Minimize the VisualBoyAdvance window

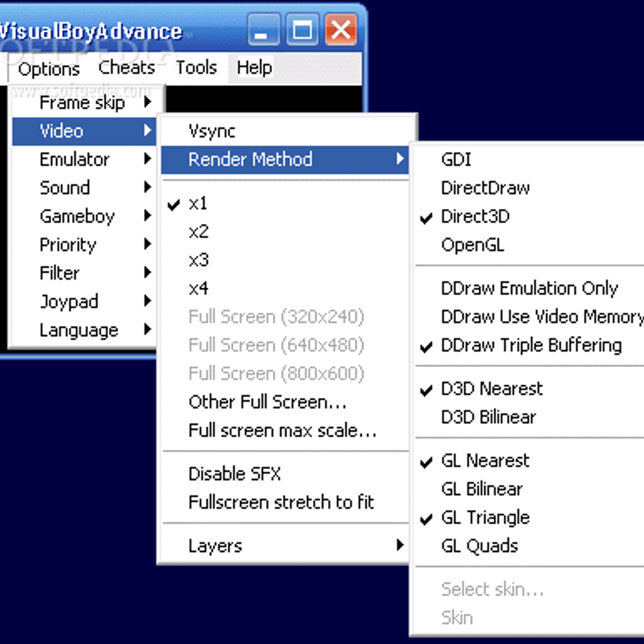pos(263,30)
